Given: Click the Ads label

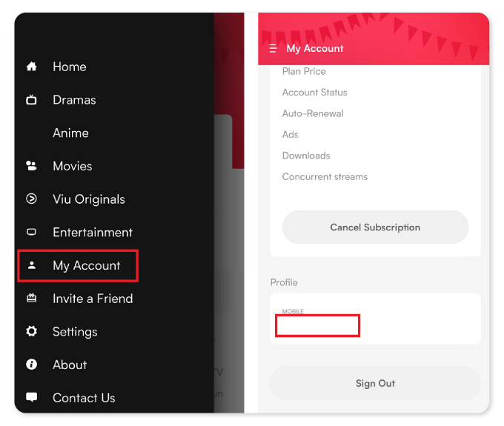Looking at the screenshot, I should tap(291, 134).
